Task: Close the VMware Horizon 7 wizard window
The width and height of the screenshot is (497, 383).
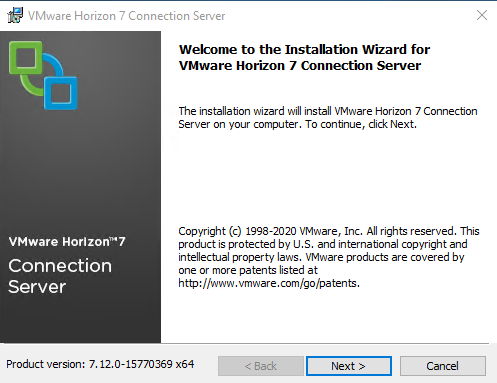Action: tap(482, 15)
